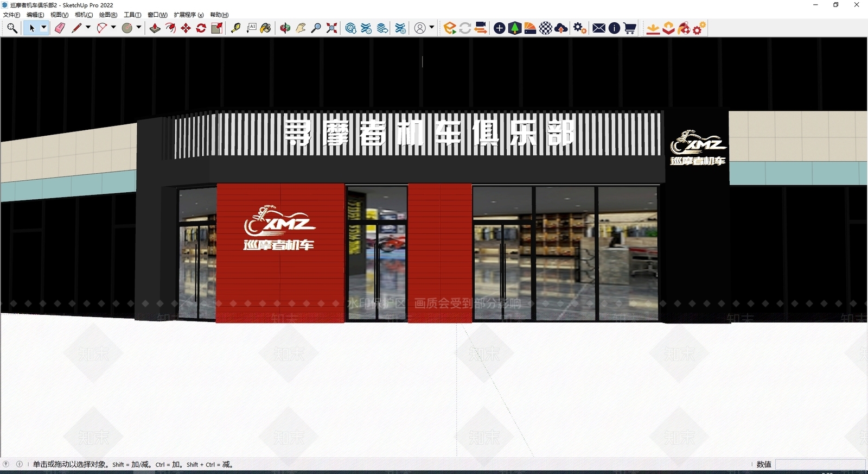
Task: Expand the user account dropdown arrow
Action: [432, 28]
